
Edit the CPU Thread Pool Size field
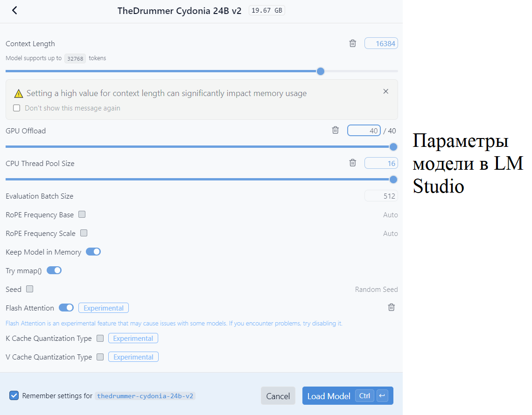[x=381, y=163]
